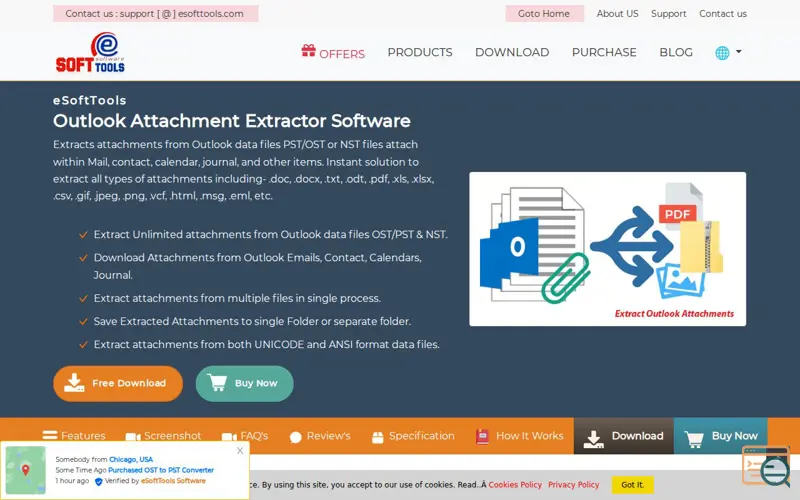Open the Chicago, USA link

[131, 459]
